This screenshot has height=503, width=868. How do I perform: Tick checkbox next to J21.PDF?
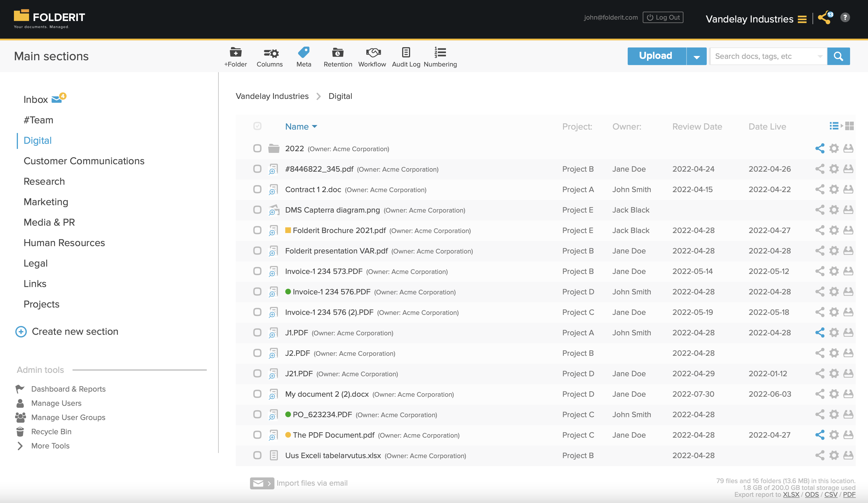point(257,373)
